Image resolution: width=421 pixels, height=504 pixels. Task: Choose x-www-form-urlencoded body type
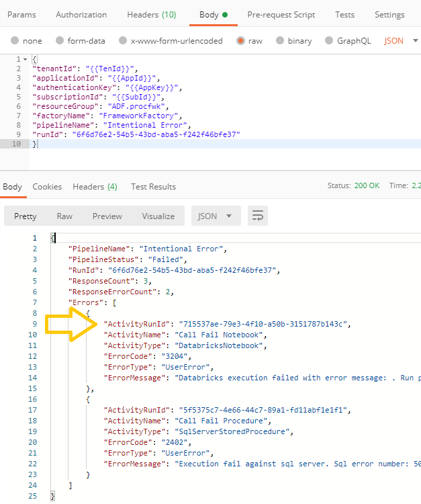point(123,41)
